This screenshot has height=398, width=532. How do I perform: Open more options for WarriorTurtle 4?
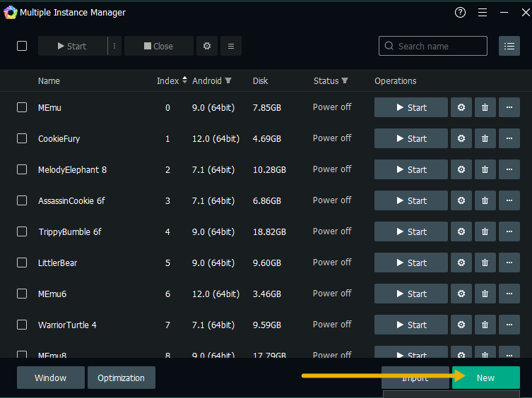pos(509,325)
